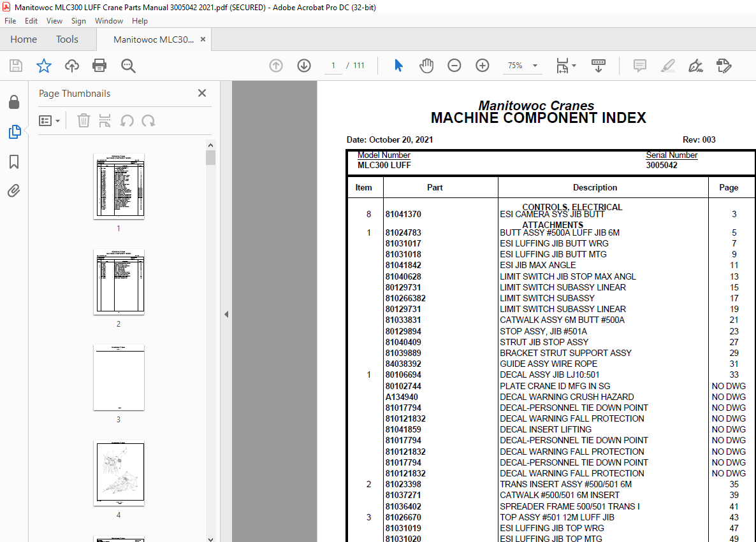Toggle Page Thumbnails sidebar icon
Image resolution: width=756 pixels, height=542 pixels.
15,132
